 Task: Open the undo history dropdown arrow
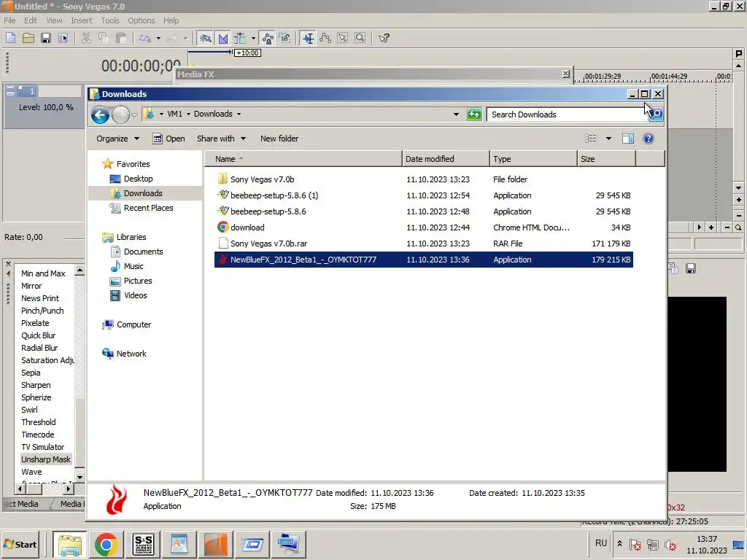[x=158, y=39]
